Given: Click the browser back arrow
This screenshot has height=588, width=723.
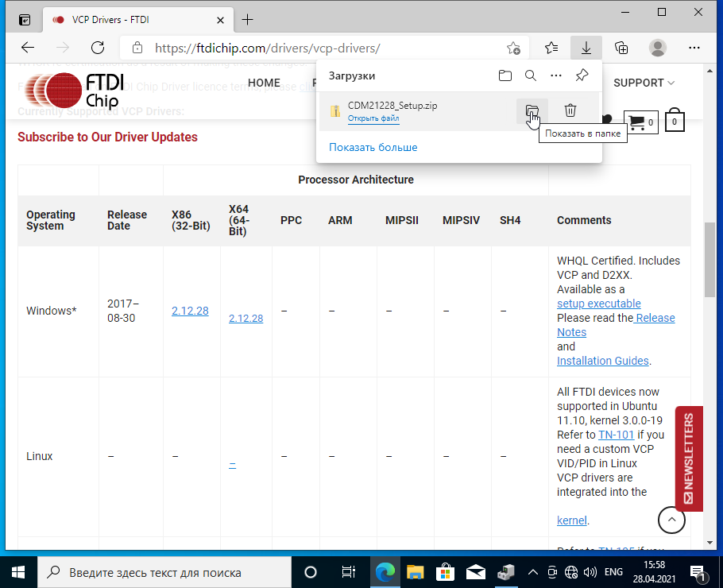Looking at the screenshot, I should 28,48.
